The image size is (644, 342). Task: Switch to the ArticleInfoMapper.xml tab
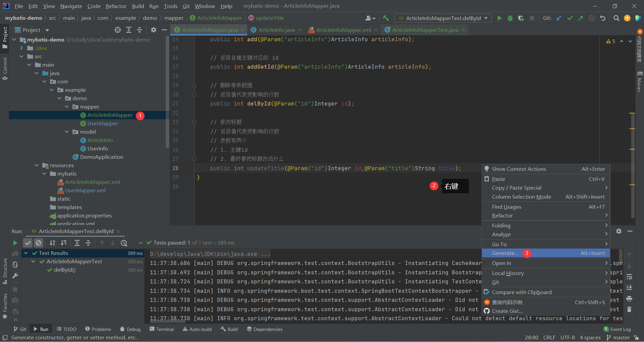[343, 30]
